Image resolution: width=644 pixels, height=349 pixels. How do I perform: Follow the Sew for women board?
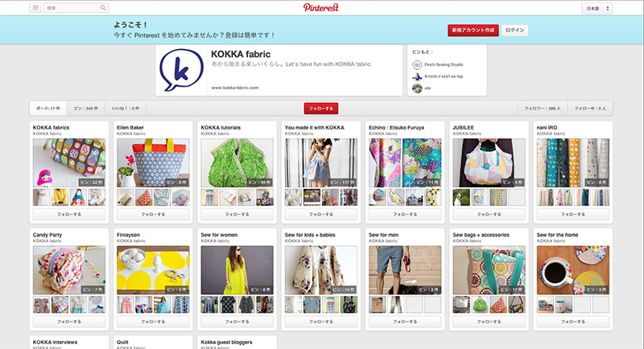(237, 322)
